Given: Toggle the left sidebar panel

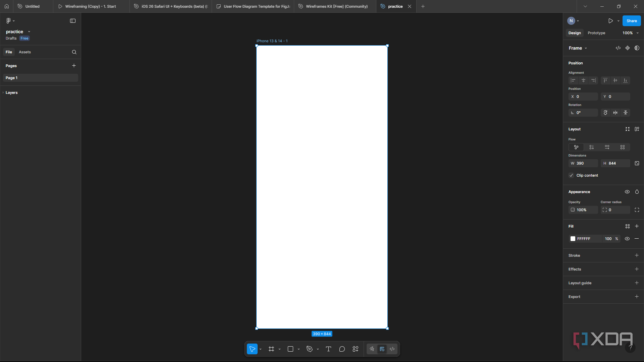Looking at the screenshot, I should 73,21.
